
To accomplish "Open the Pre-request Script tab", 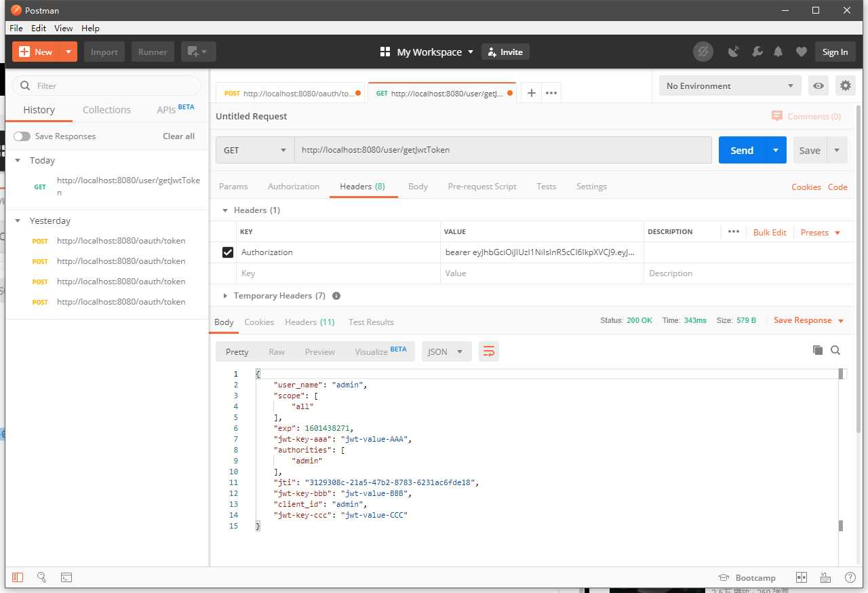I will 482,187.
